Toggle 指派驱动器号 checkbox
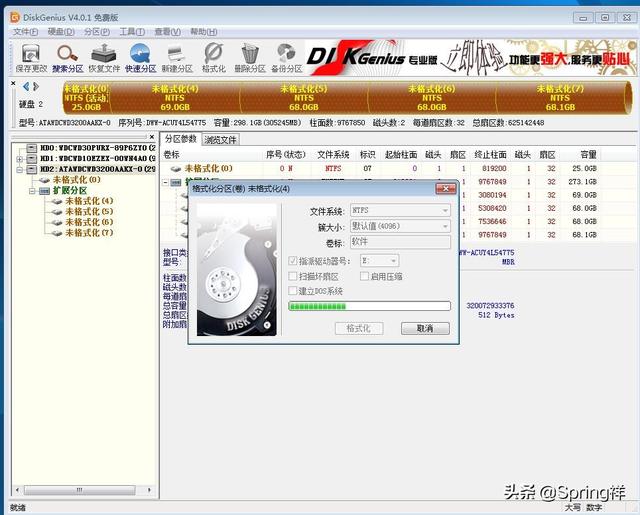Viewport: 640px width, 515px height. point(292,261)
